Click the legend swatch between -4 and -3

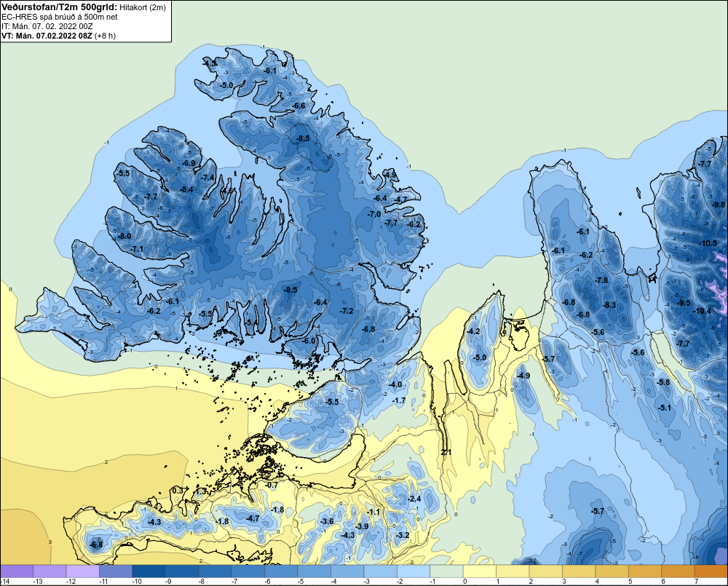point(348,571)
